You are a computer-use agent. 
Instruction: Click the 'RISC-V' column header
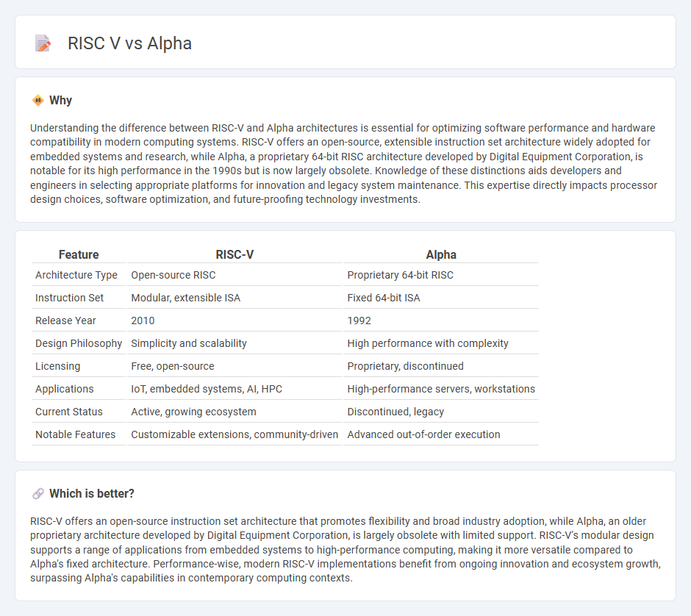pos(234,254)
